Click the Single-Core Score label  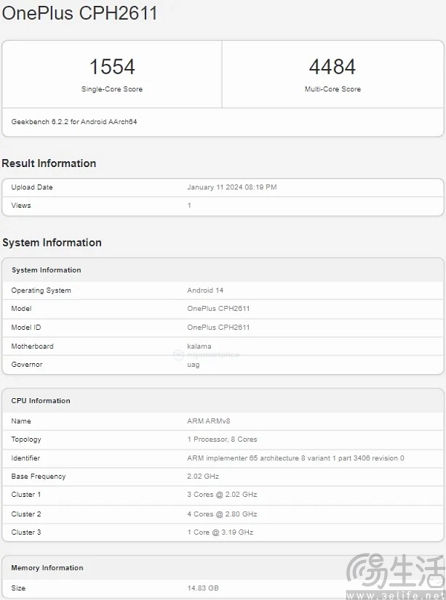112,89
